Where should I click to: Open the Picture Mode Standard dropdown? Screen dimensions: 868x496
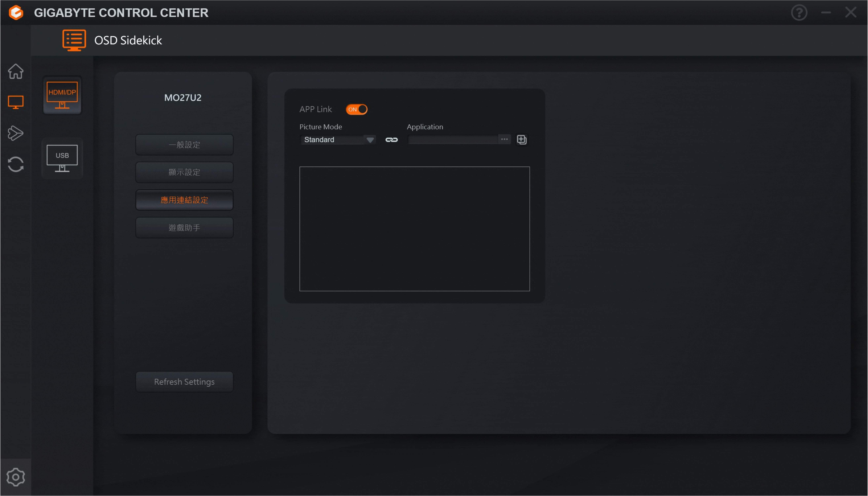click(x=338, y=140)
